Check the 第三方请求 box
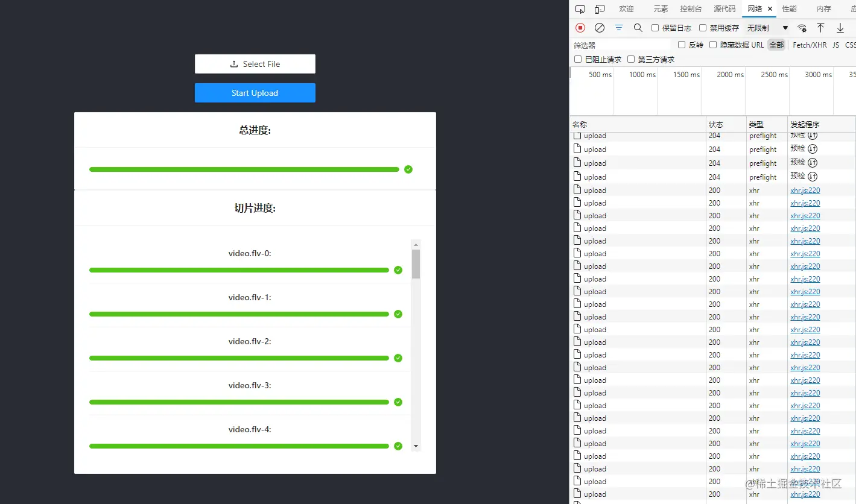The width and height of the screenshot is (856, 504). coord(631,59)
